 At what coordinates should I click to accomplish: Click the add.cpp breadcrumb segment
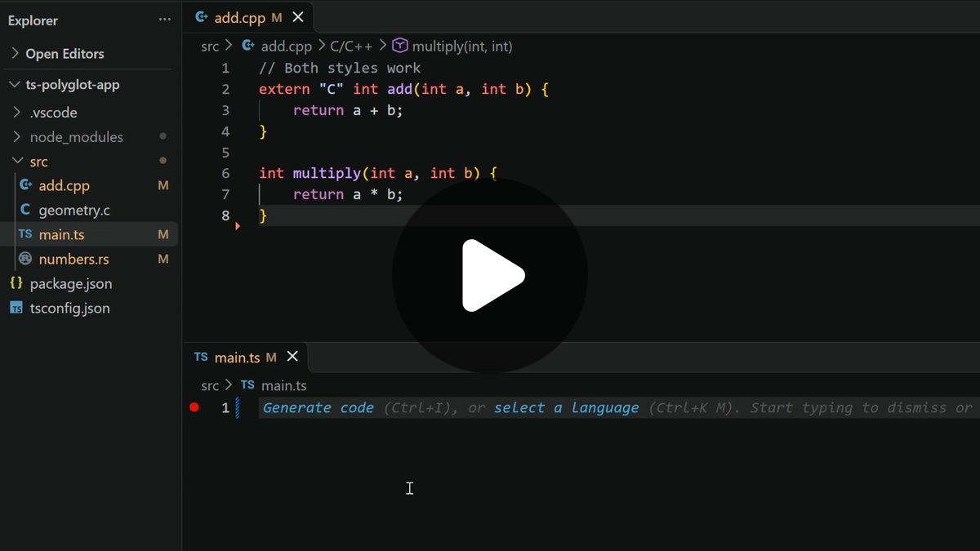[x=287, y=47]
